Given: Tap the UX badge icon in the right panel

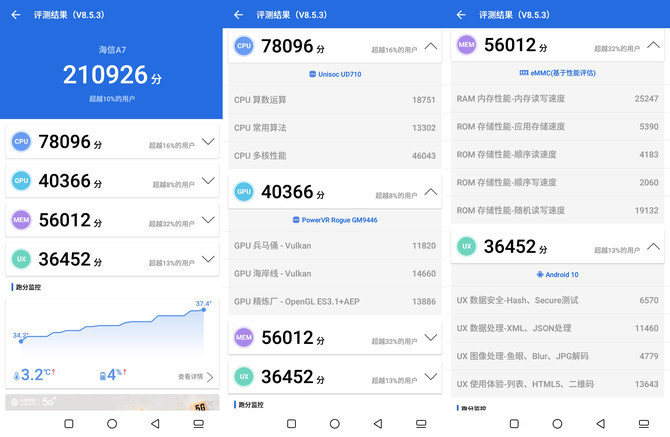Looking at the screenshot, I should (467, 246).
